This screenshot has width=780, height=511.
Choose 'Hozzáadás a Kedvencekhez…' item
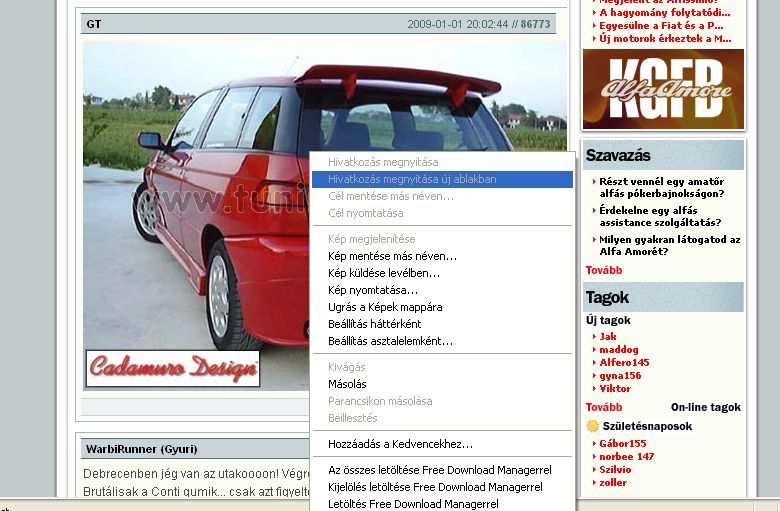(442, 444)
